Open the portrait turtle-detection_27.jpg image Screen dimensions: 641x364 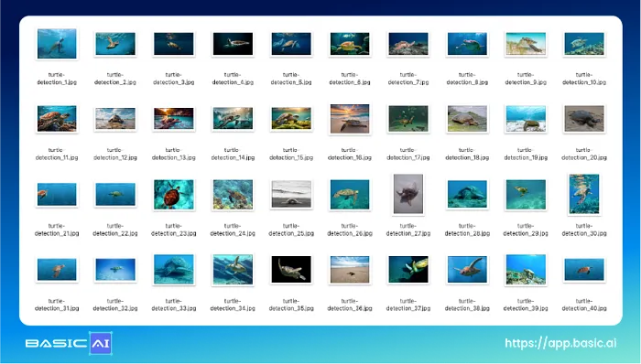tap(408, 194)
